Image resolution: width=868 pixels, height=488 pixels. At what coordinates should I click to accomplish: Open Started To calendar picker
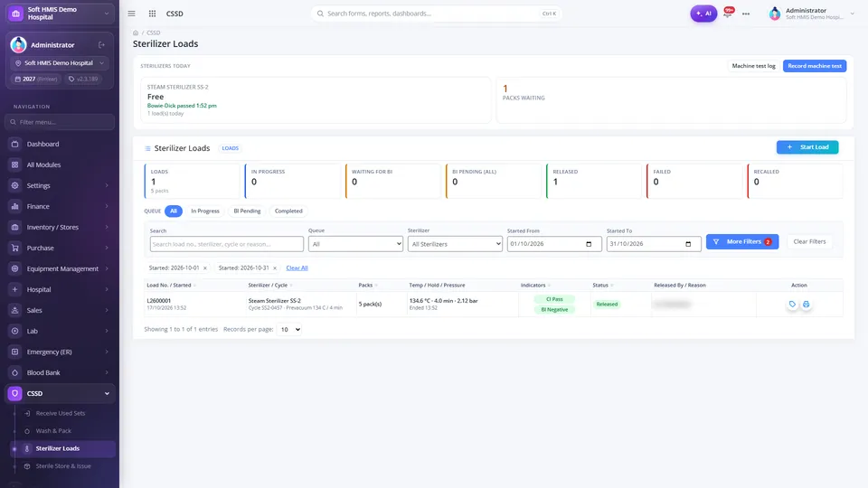688,244
